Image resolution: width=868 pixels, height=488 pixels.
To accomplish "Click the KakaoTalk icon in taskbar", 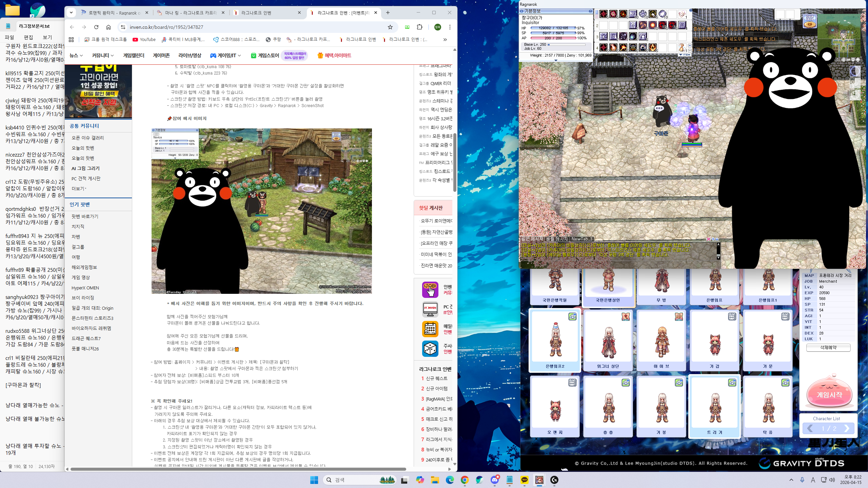I will pos(524,480).
